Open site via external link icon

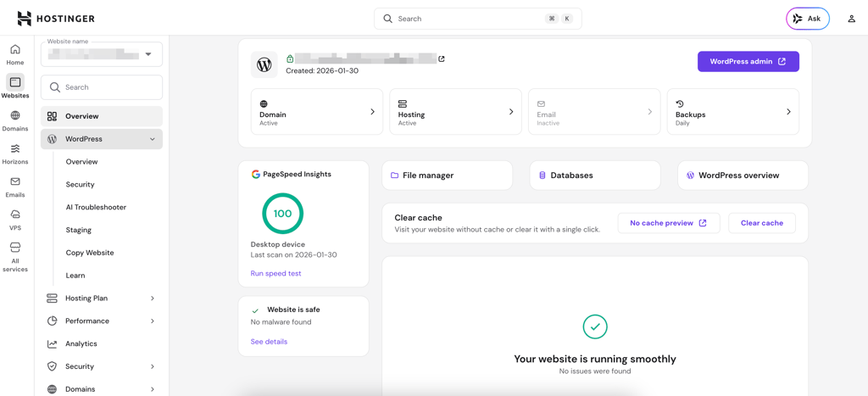441,59
